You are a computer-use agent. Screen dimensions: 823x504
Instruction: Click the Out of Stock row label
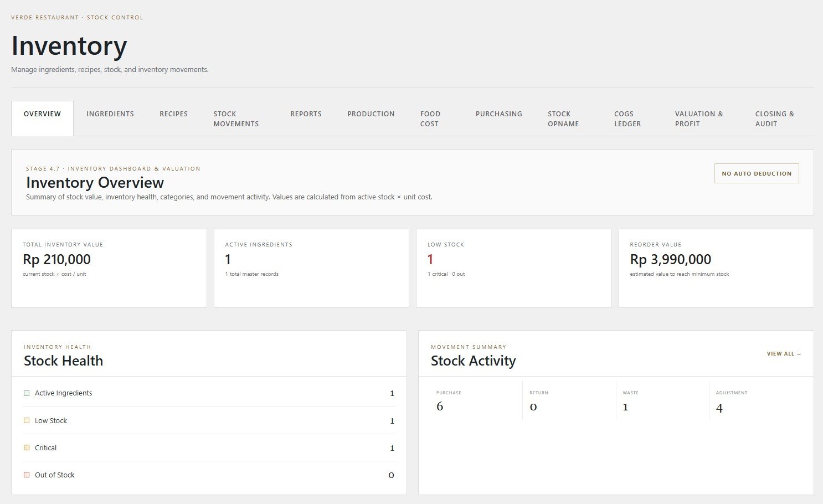55,475
